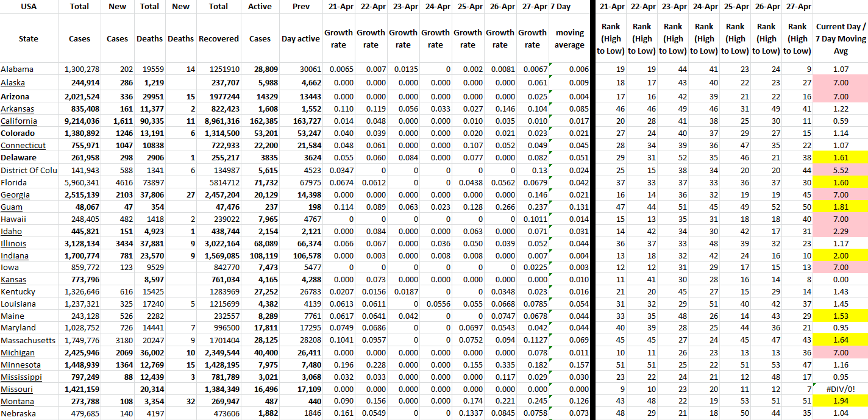The image size is (868, 420).
Task: Click the California hyperlink in State column
Action: pyautogui.click(x=18, y=121)
